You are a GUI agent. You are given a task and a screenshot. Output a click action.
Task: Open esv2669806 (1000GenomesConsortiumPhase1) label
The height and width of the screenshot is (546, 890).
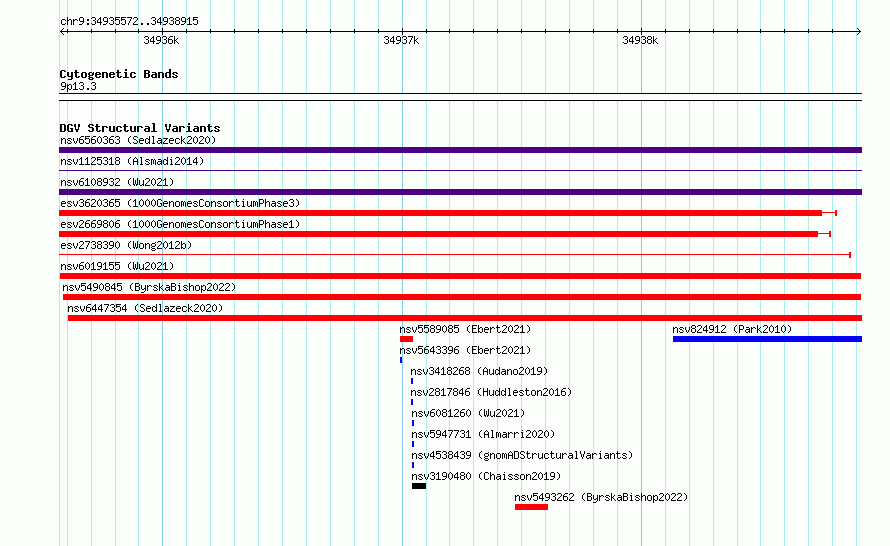(180, 224)
